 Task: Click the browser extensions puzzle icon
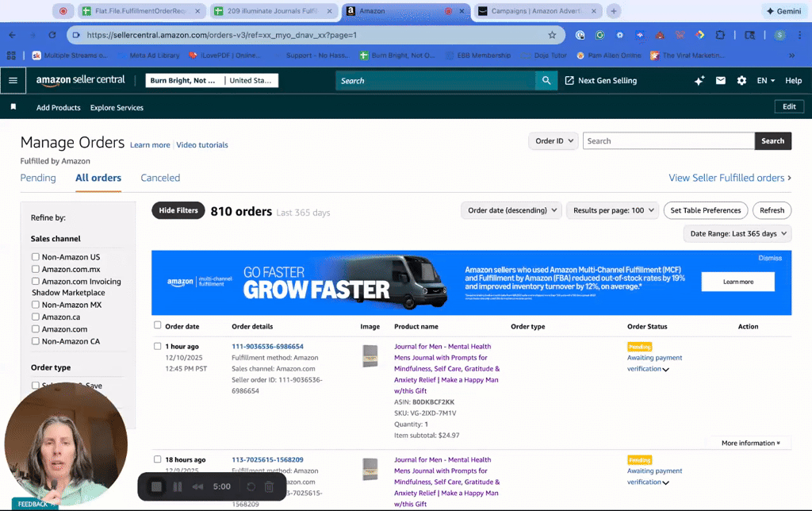tap(718, 36)
